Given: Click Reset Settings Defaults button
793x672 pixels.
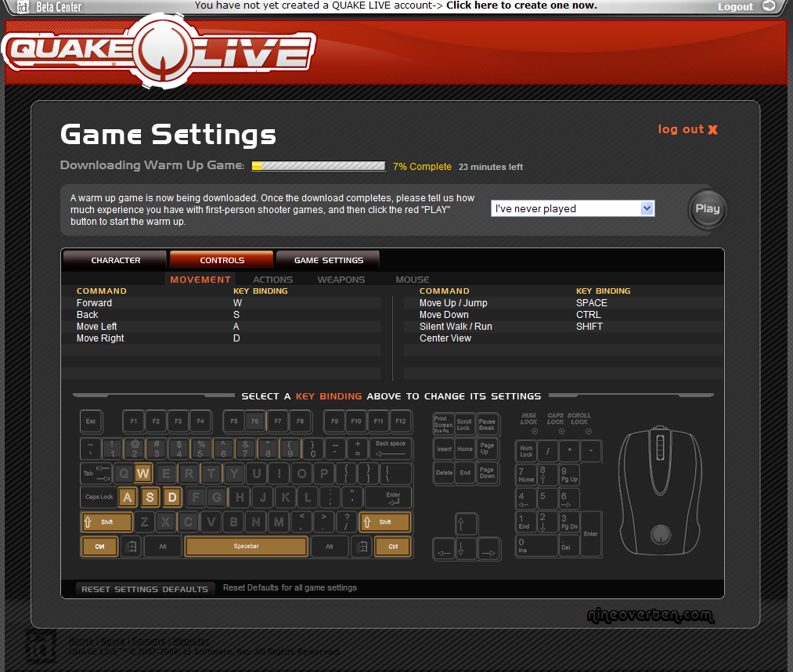Looking at the screenshot, I should pyautogui.click(x=145, y=589).
